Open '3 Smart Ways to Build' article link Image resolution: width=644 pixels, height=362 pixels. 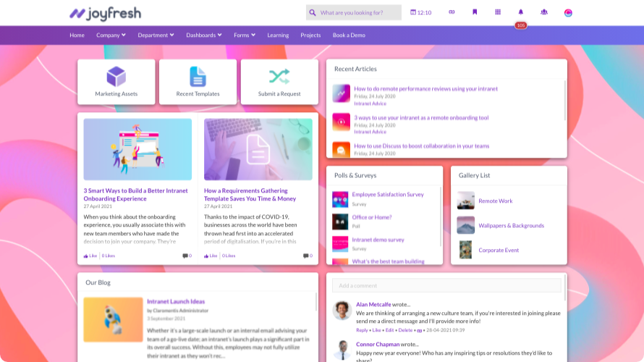click(x=135, y=195)
